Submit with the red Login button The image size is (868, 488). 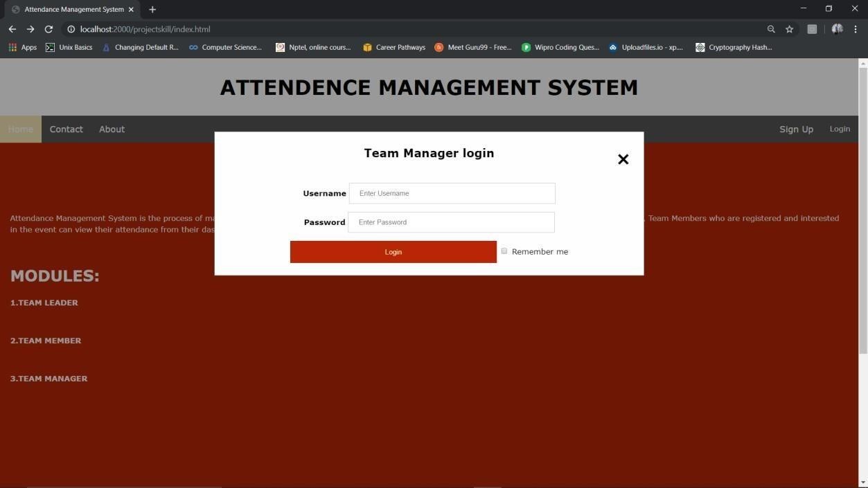pos(393,252)
